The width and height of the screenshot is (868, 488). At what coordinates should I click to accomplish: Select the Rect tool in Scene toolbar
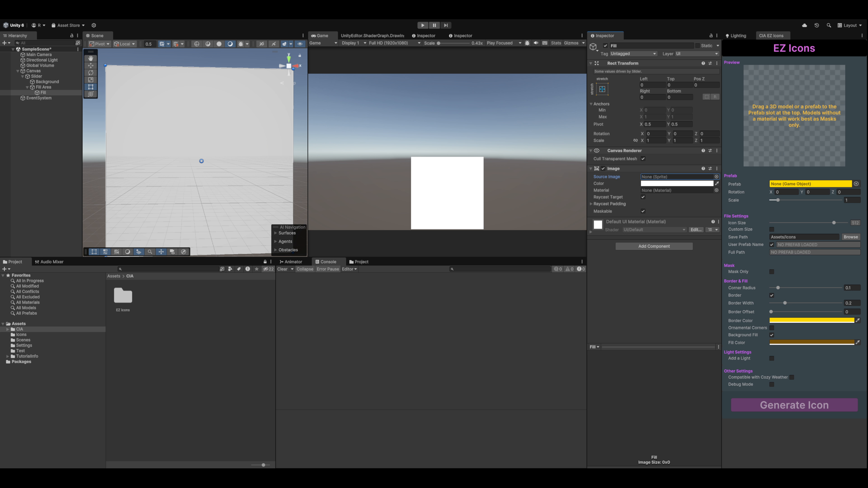click(x=91, y=87)
